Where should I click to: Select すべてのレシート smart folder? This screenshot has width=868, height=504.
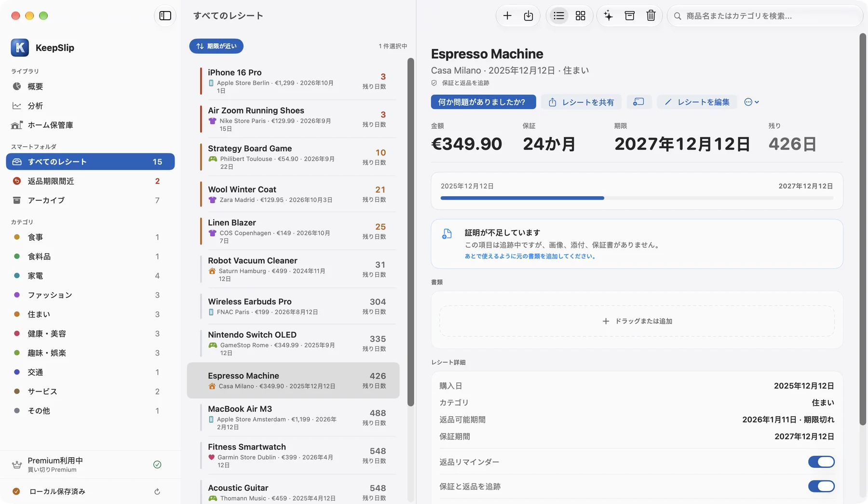click(90, 162)
